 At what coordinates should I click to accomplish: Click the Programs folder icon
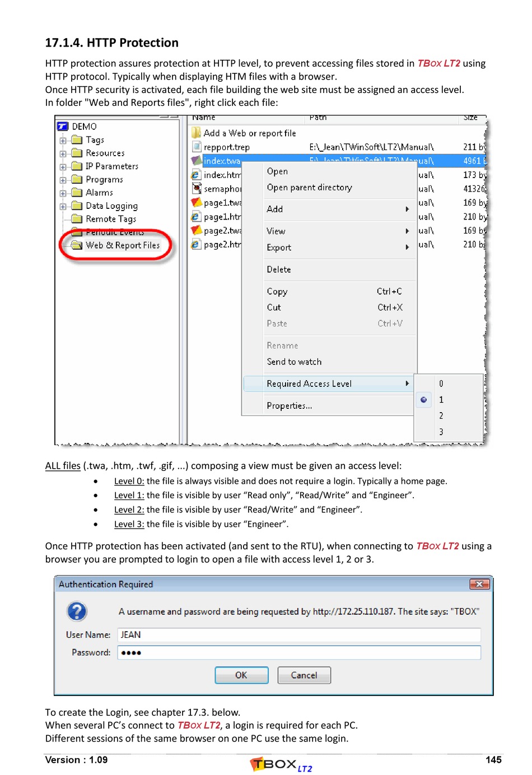77,179
